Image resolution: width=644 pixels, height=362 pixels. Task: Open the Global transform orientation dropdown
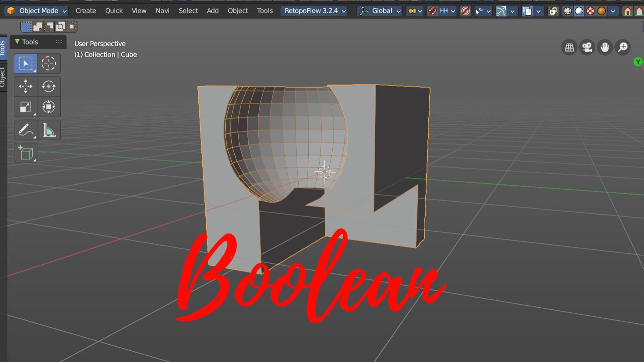coord(380,11)
